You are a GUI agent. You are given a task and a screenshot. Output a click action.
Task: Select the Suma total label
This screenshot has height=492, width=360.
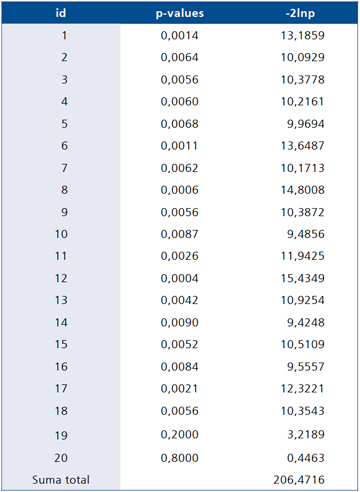pos(61,480)
